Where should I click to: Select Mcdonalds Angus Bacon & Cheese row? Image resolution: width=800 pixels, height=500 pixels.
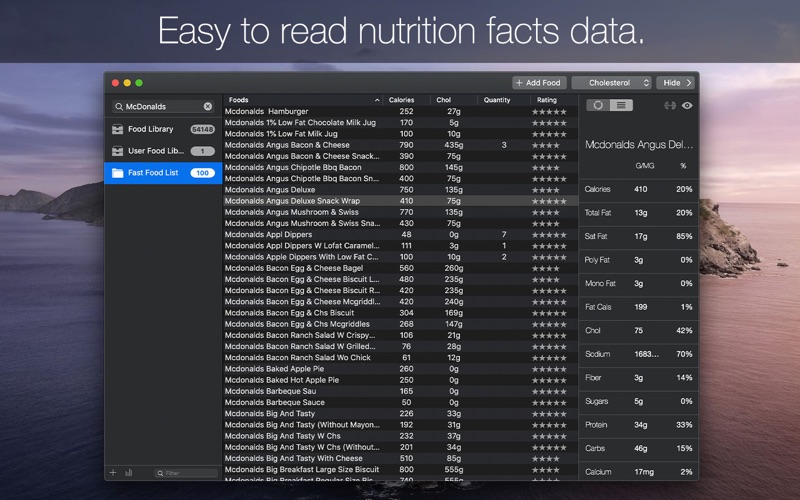[401, 145]
